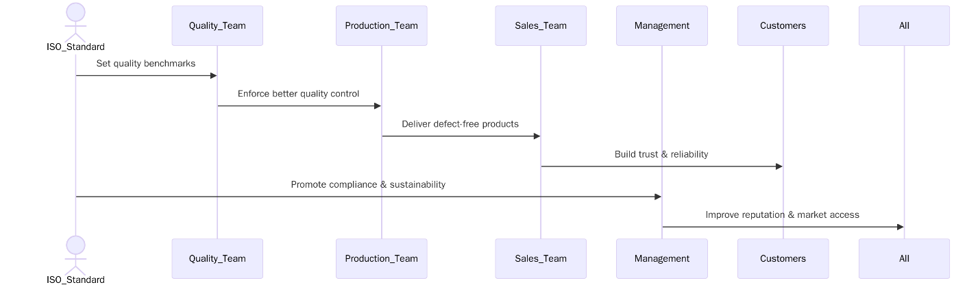Click the ISO_Standard actor icon at bottom
The width and height of the screenshot is (980, 285).
[x=75, y=255]
